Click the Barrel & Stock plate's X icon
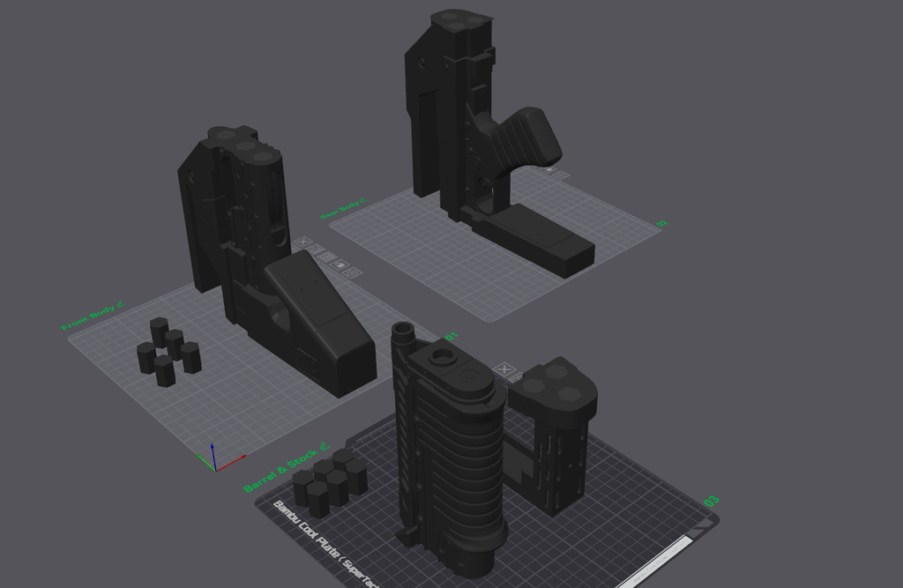Viewport: 903px width, 588px height. coord(504,369)
